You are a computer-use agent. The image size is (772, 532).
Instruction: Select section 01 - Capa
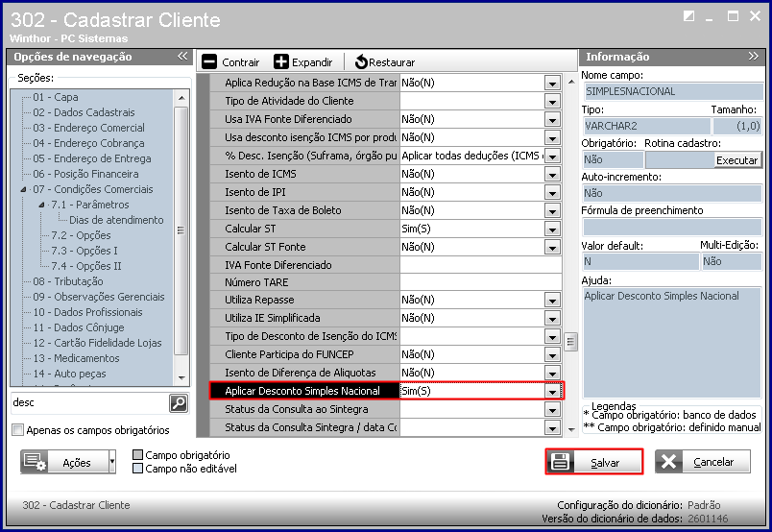[56, 97]
